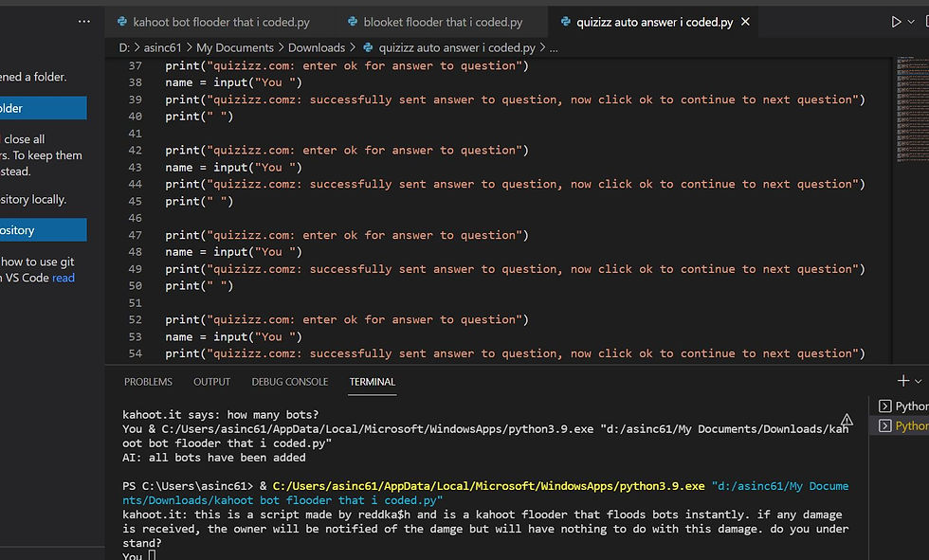Create a new terminal with plus icon
This screenshot has width=929, height=560.
tap(902, 381)
